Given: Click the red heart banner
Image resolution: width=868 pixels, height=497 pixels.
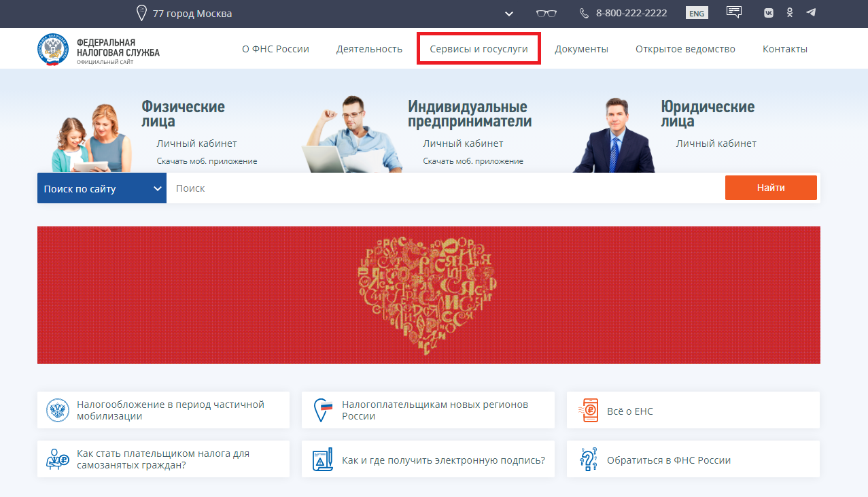Looking at the screenshot, I should point(428,295).
